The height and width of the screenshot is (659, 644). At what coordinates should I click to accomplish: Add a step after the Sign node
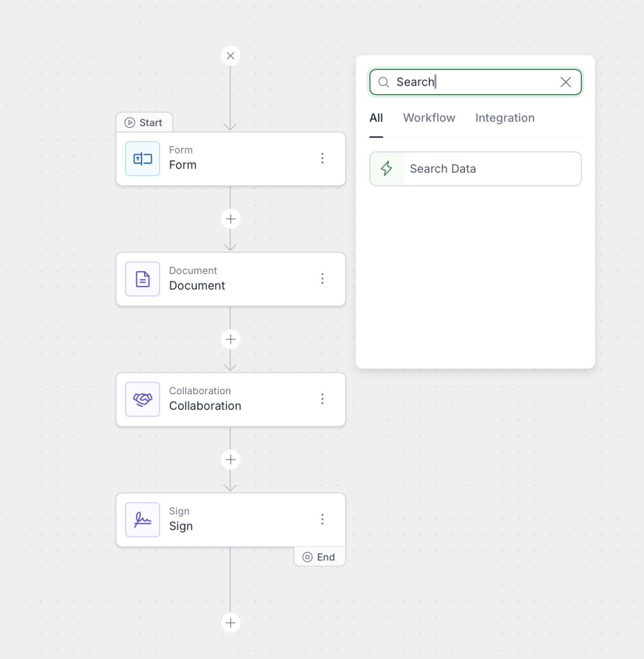pos(230,623)
